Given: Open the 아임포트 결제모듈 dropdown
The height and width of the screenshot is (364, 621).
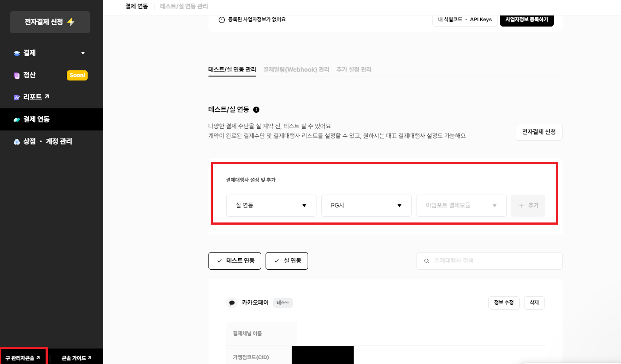Looking at the screenshot, I should (462, 206).
